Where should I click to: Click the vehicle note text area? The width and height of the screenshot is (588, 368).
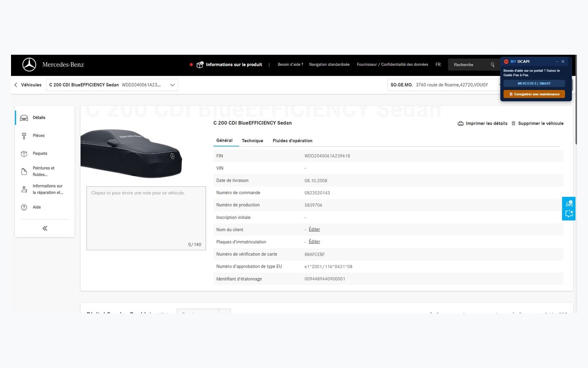pyautogui.click(x=146, y=218)
